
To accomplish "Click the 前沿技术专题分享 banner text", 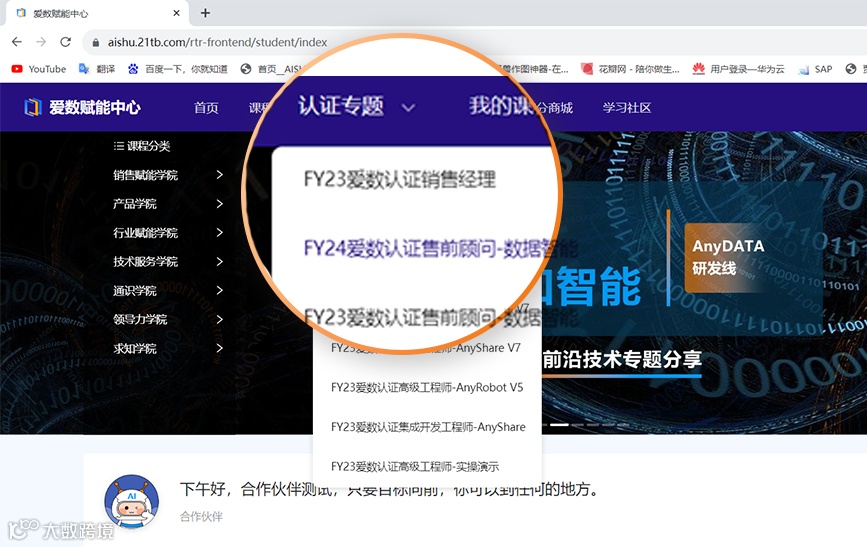I will click(623, 360).
